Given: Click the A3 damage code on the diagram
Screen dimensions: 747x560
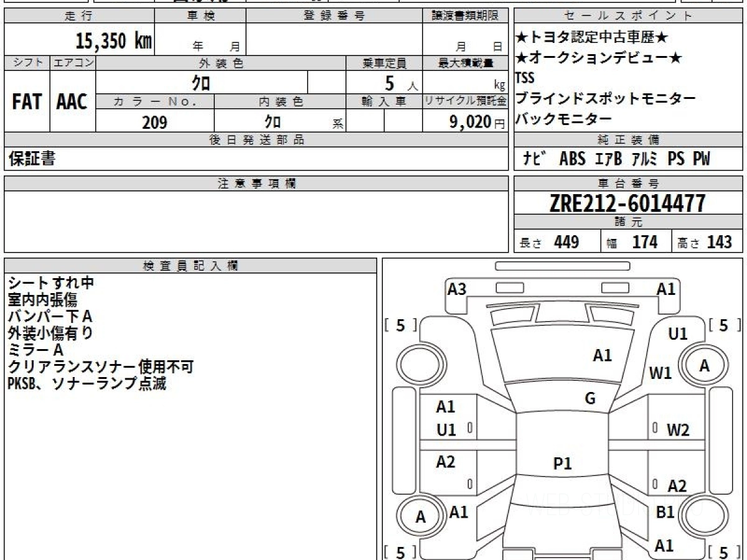Looking at the screenshot, I should pyautogui.click(x=457, y=289).
